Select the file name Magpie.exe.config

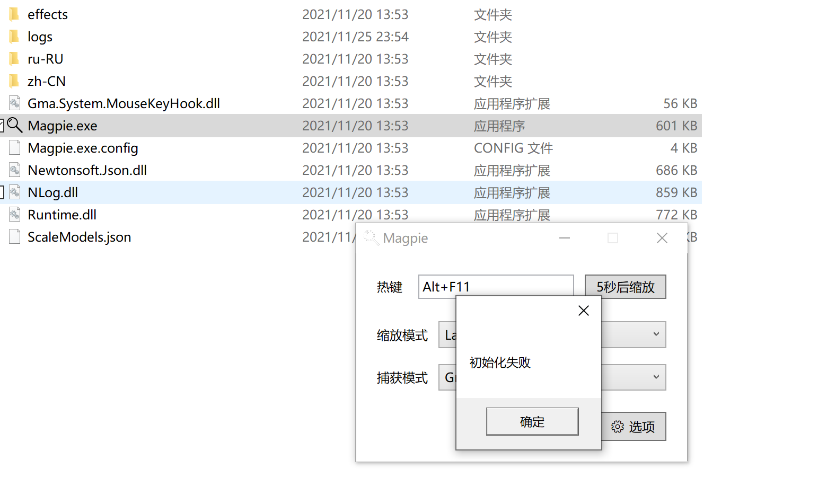pyautogui.click(x=83, y=148)
